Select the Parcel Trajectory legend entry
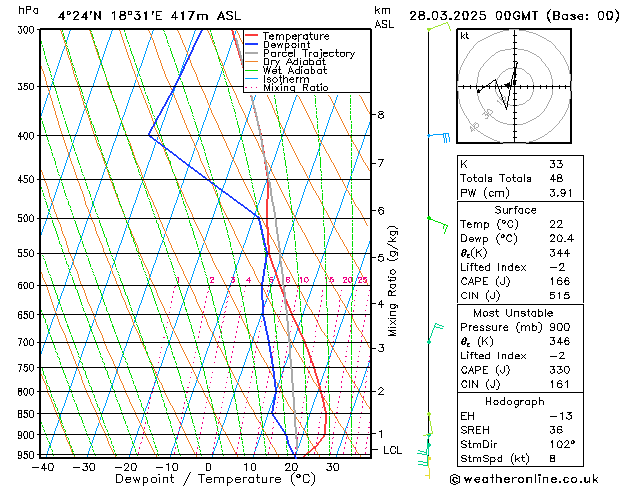629x486 pixels. pos(308,54)
